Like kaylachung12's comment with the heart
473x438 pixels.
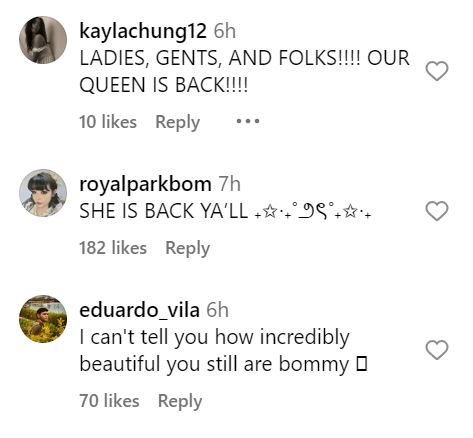point(437,71)
